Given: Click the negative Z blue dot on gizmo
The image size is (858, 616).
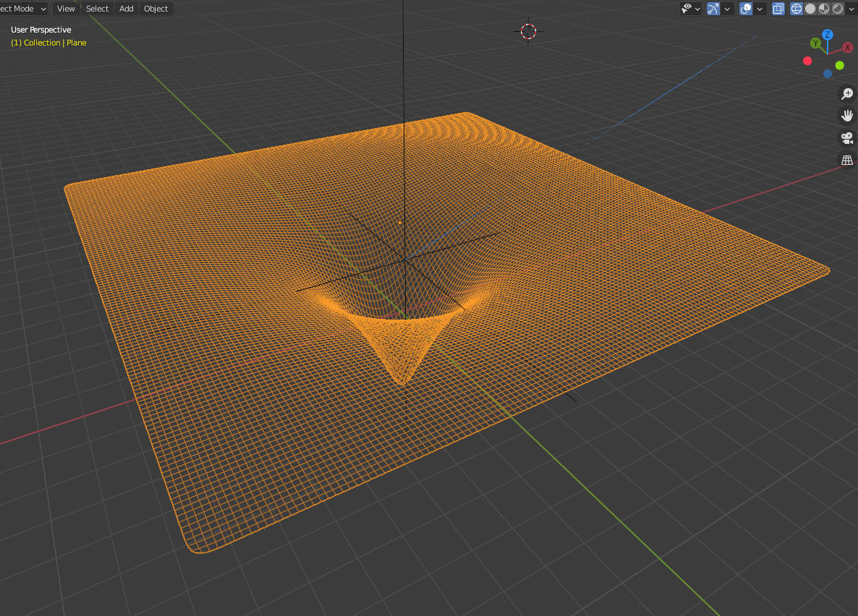Looking at the screenshot, I should pyautogui.click(x=828, y=74).
